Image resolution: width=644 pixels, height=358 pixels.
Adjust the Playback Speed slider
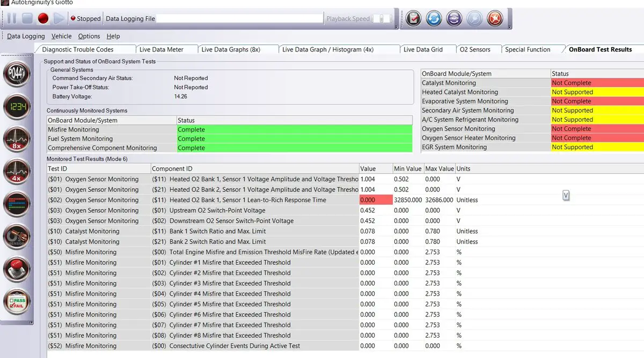383,19
